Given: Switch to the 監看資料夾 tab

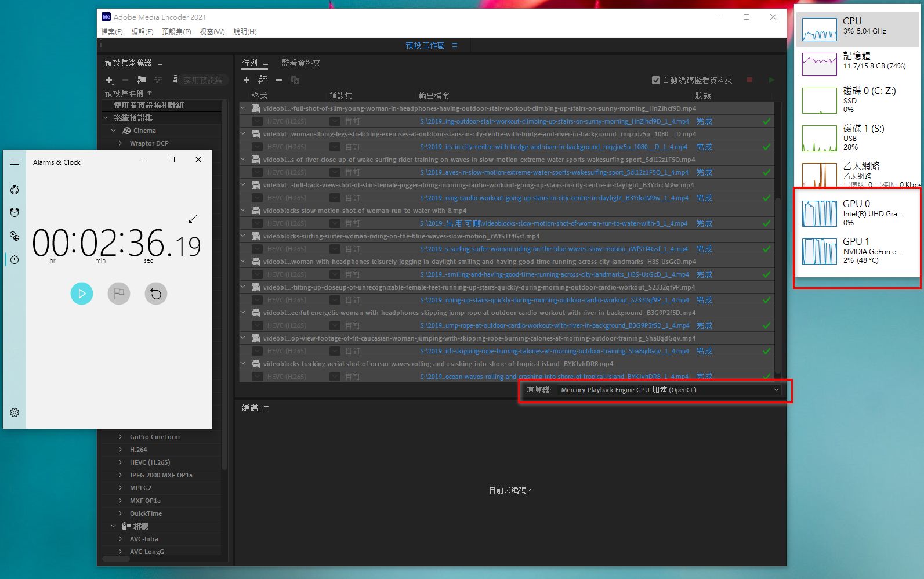Looking at the screenshot, I should 300,63.
